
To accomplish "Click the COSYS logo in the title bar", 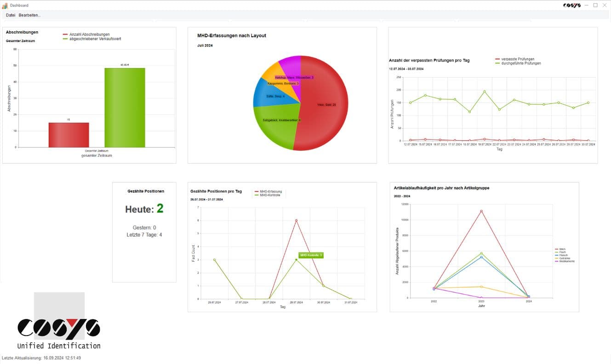I will (572, 6).
